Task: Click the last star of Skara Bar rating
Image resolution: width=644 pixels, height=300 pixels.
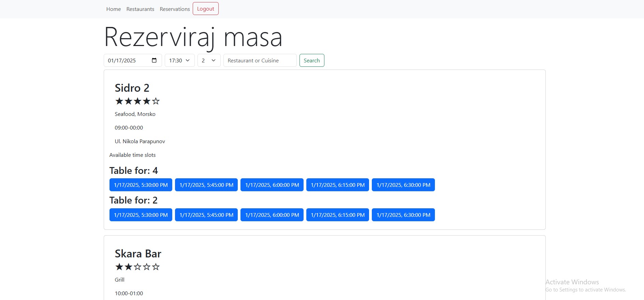Action: tap(156, 267)
